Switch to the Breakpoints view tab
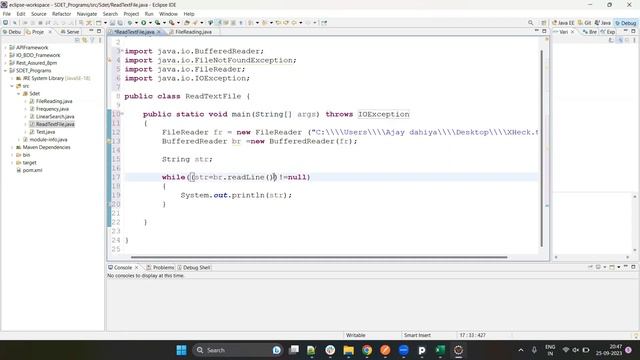640x360 pixels. coord(590,32)
